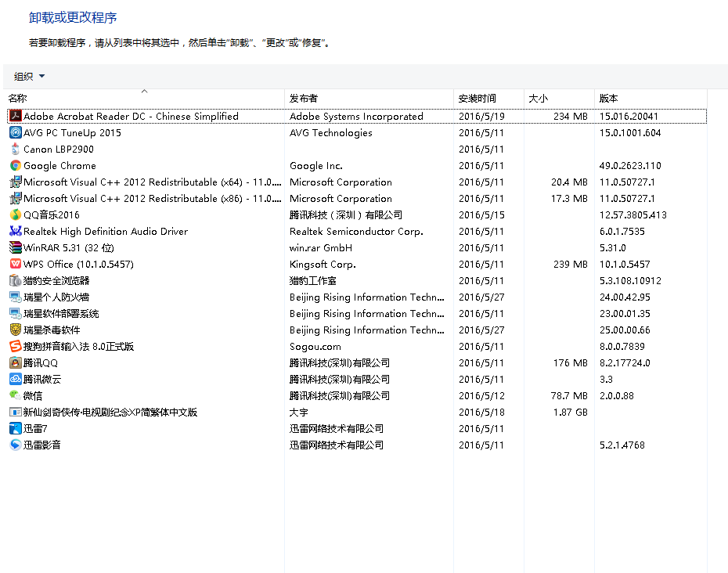Click publisher 大宇

click(x=298, y=413)
